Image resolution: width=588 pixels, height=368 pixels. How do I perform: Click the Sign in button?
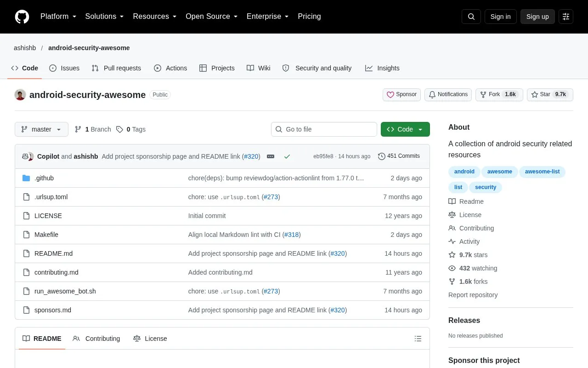500,17
